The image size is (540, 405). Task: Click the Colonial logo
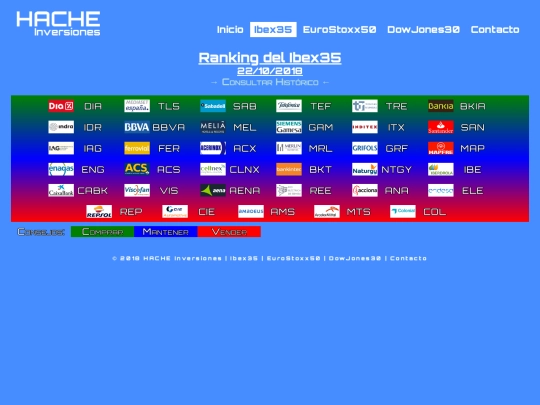point(403,211)
